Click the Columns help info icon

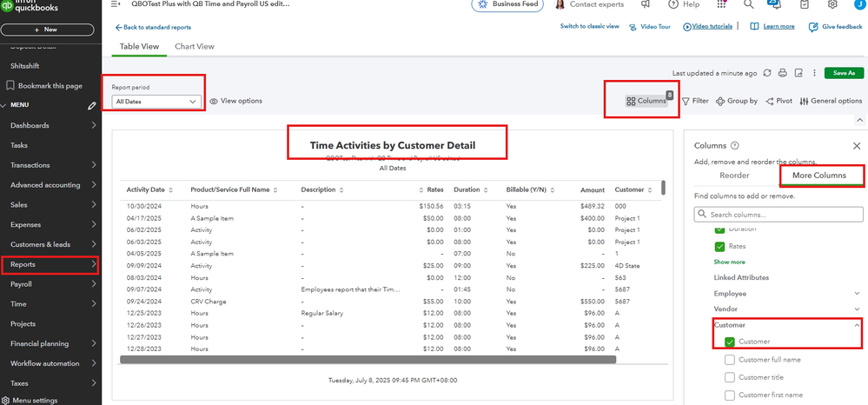click(734, 146)
